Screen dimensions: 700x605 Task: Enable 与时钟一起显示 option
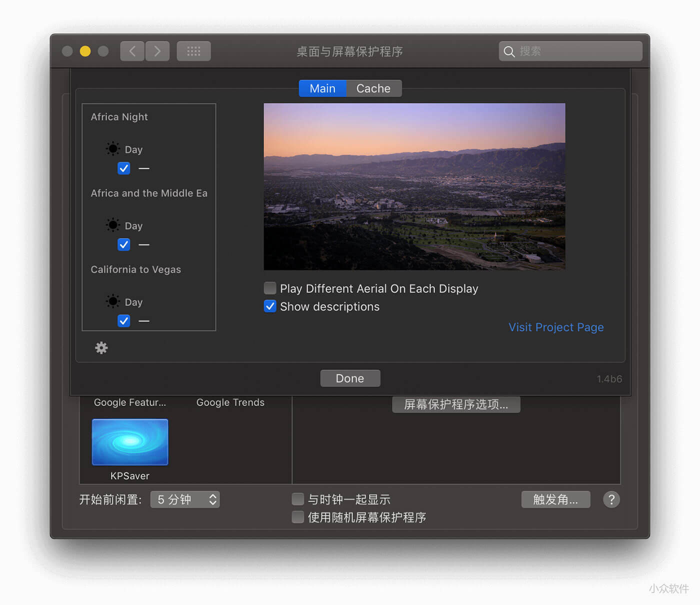coord(297,498)
